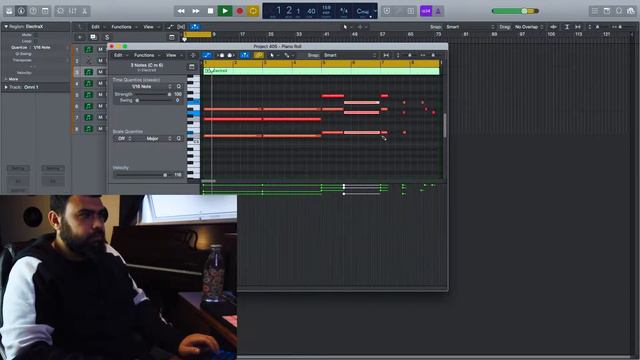Click the red Record button
The width and height of the screenshot is (640, 360).
240,11
